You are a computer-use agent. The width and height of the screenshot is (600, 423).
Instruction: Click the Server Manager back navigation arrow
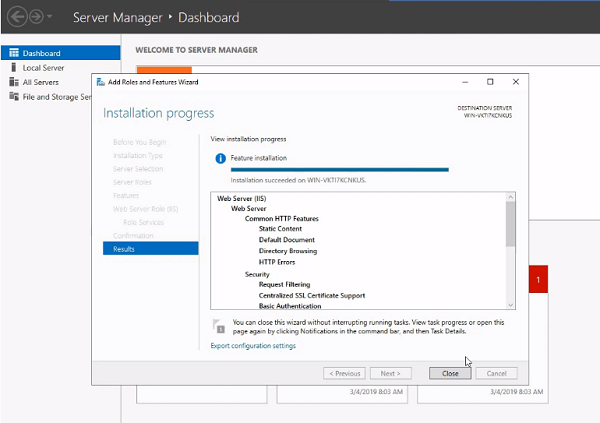17,17
